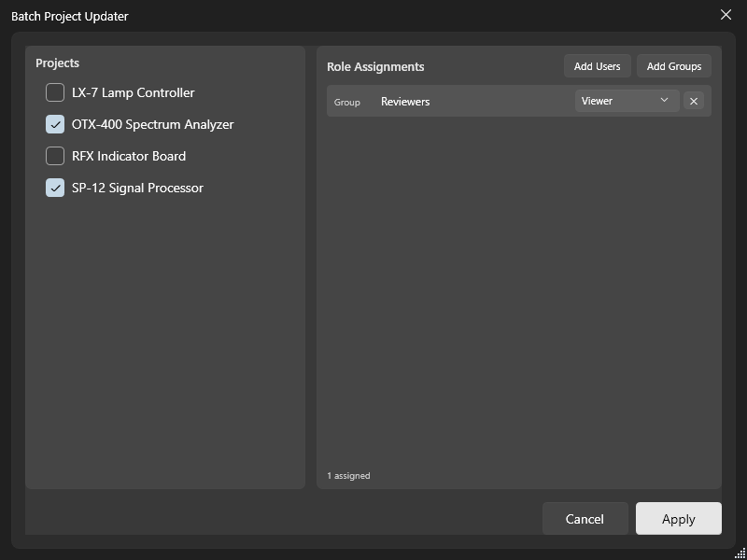Click the Group type label
The image size is (747, 560).
coord(346,103)
